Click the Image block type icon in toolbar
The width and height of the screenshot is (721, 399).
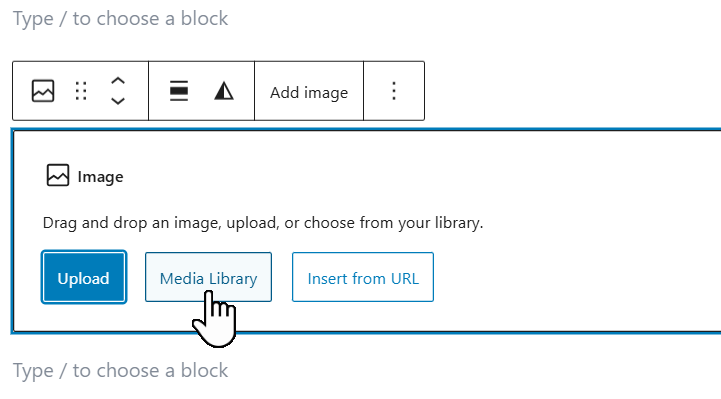point(43,91)
